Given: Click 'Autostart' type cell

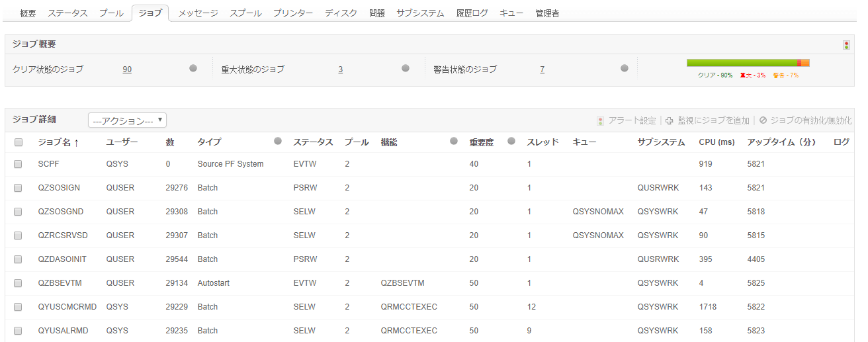Looking at the screenshot, I should pos(214,283).
